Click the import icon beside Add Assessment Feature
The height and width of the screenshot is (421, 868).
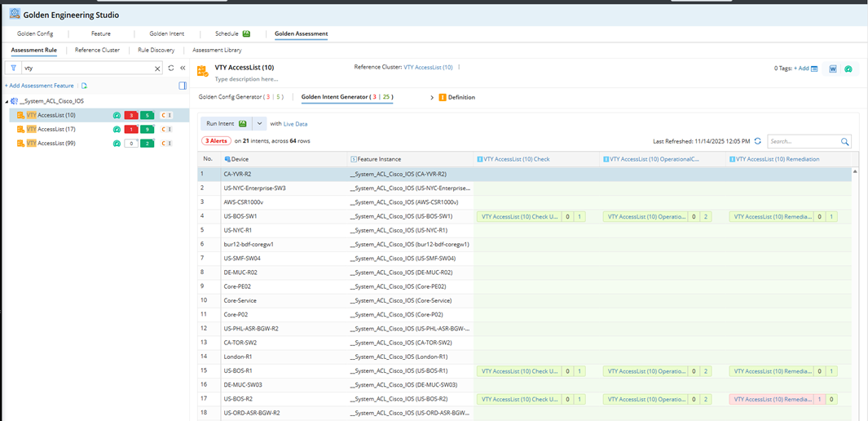click(x=84, y=86)
